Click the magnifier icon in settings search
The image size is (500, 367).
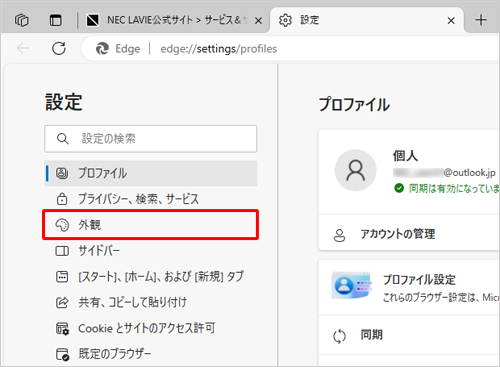click(63, 139)
